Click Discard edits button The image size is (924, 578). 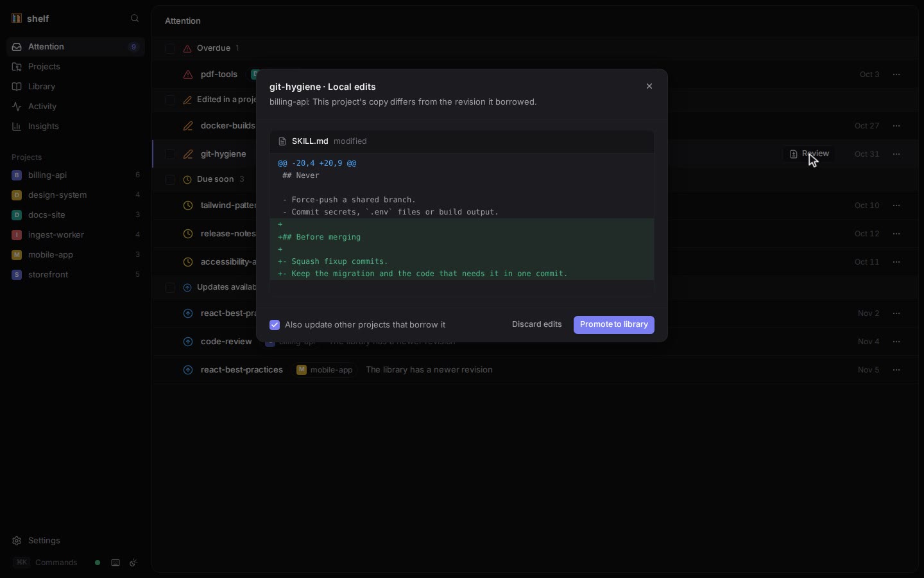coord(537,325)
